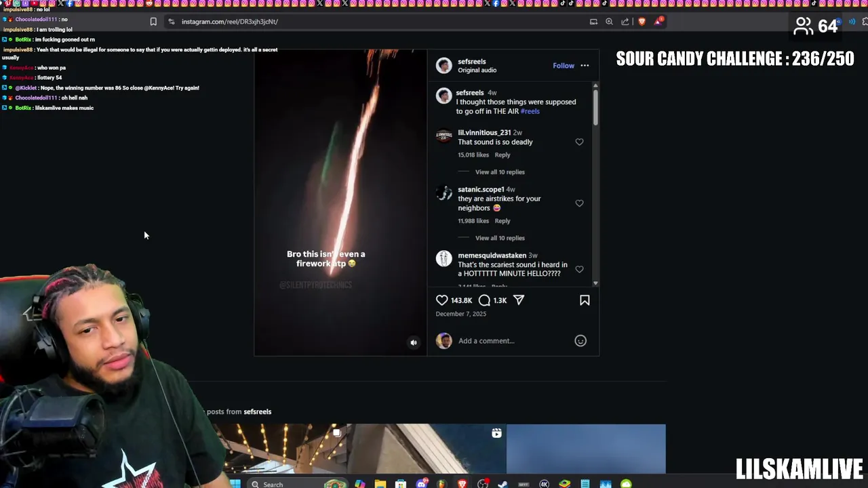The image size is (868, 488).
Task: Click lil.vinnitious_231's avatar
Action: tap(444, 136)
